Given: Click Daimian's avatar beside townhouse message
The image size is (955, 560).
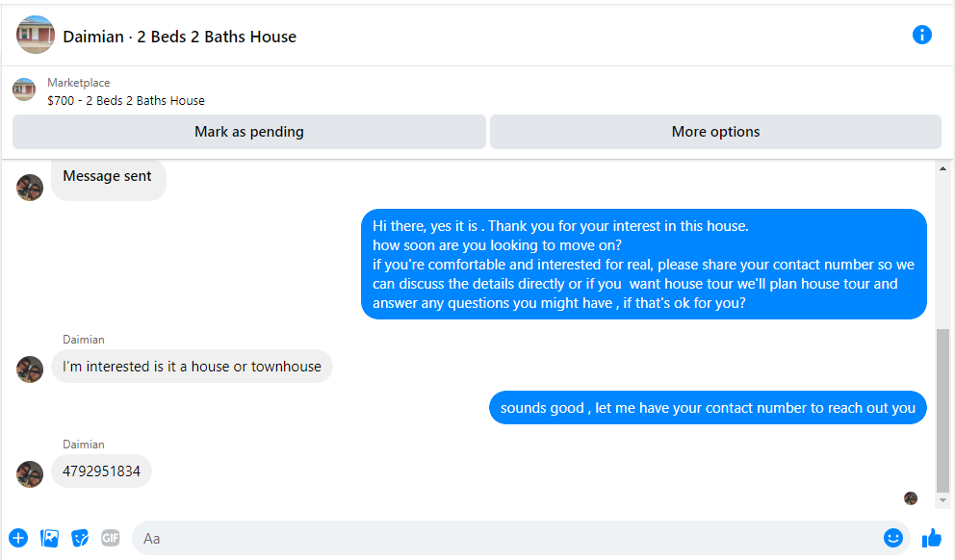Looking at the screenshot, I should pos(30,369).
